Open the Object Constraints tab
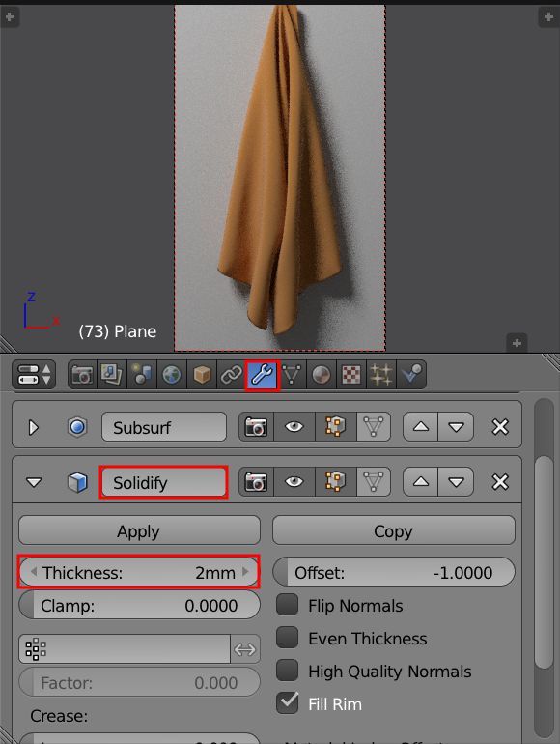The height and width of the screenshot is (744, 560). coord(232,375)
